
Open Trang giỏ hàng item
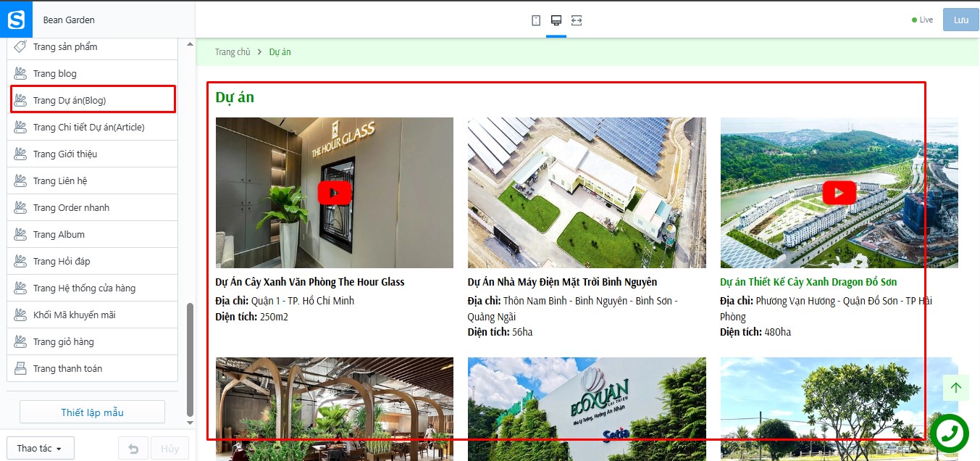click(93, 341)
